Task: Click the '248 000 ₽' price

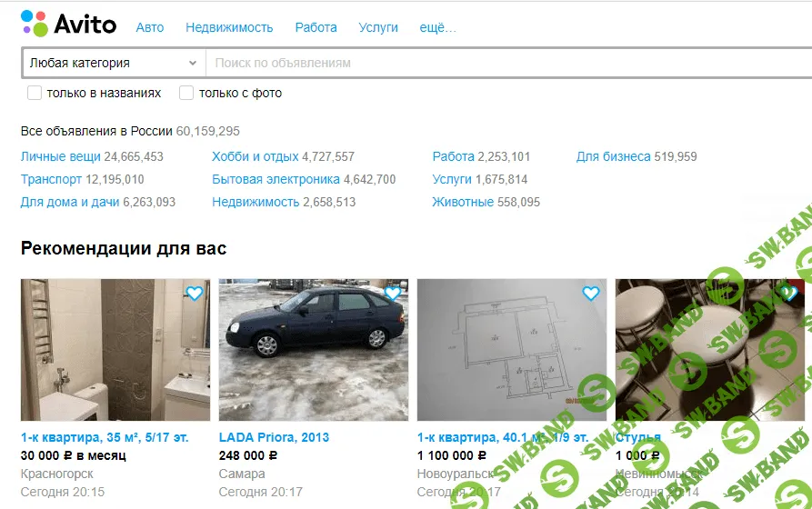Action: point(248,455)
